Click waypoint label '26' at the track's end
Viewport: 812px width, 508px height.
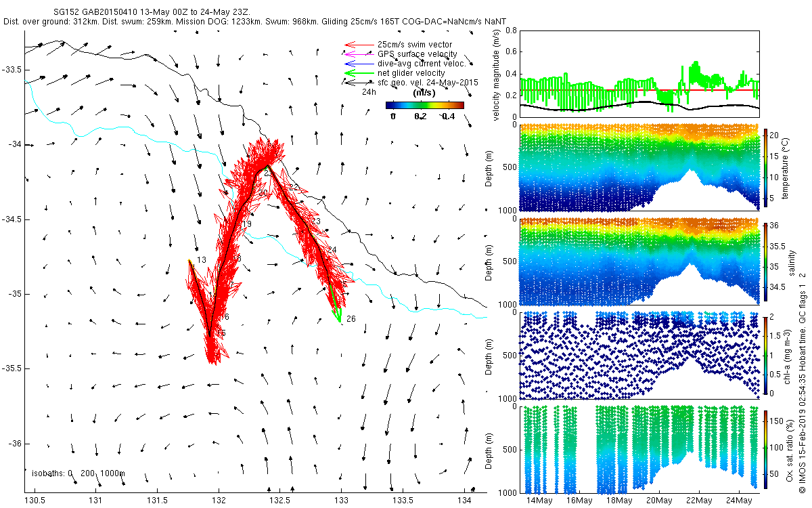351,318
